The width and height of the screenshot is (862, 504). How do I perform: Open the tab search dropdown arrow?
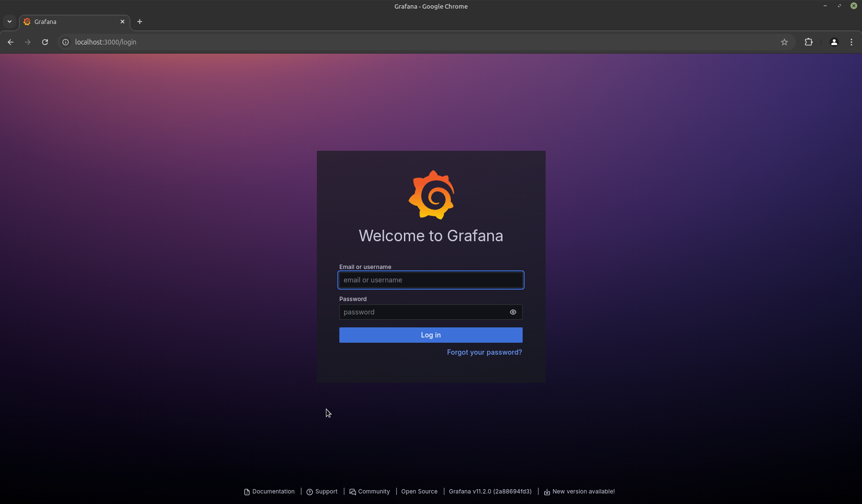point(10,22)
